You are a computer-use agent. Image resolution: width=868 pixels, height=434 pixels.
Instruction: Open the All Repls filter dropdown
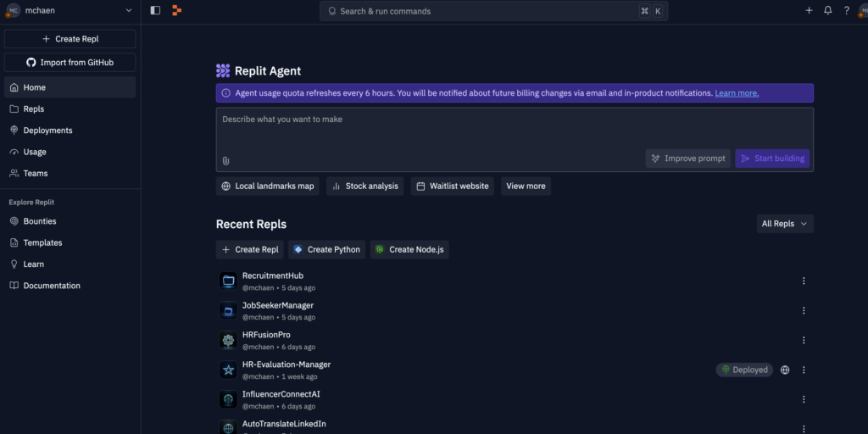pyautogui.click(x=785, y=224)
